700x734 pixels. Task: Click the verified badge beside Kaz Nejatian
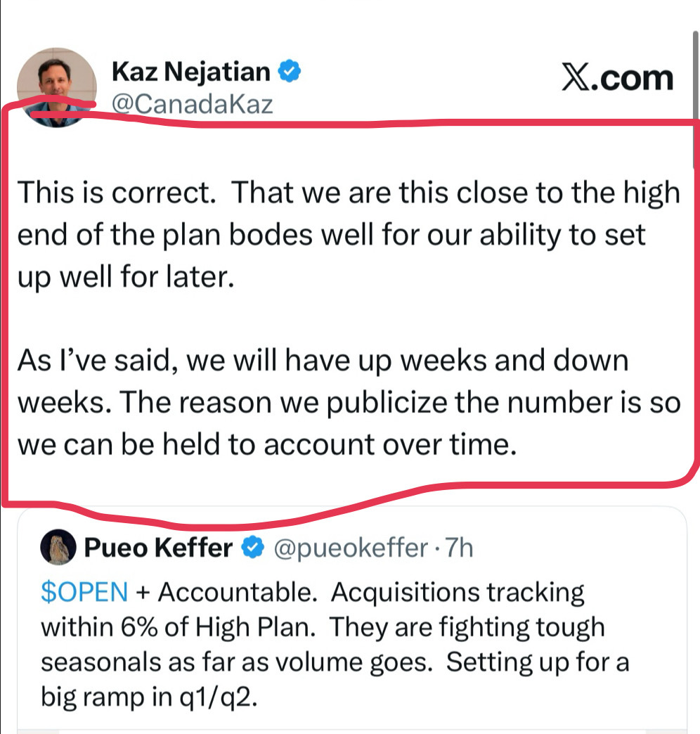pyautogui.click(x=289, y=71)
